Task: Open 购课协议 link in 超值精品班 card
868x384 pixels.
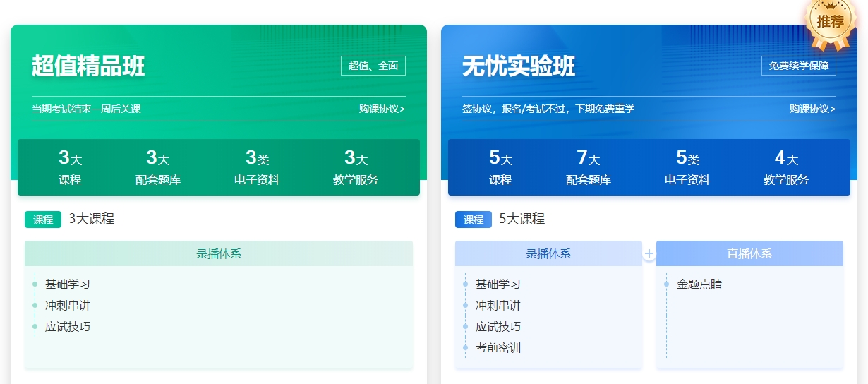Action: click(x=382, y=109)
